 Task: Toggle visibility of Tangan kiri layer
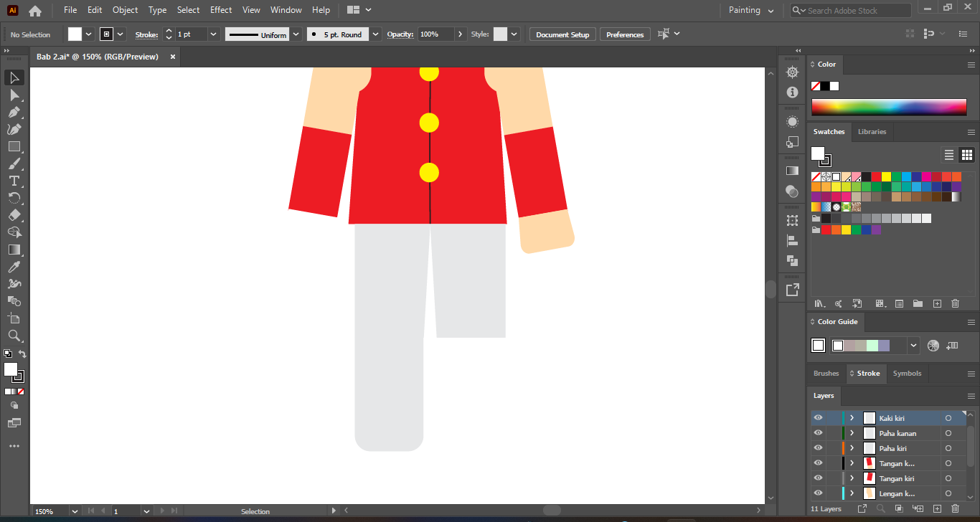(x=818, y=478)
